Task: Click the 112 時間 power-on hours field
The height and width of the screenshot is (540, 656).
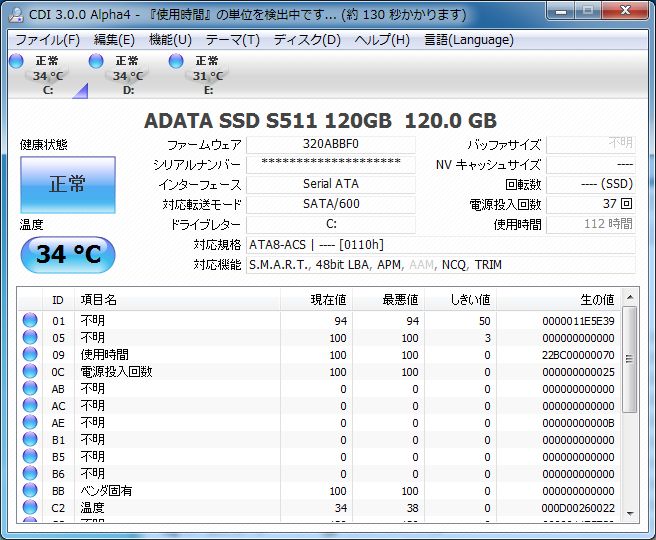Action: [591, 224]
